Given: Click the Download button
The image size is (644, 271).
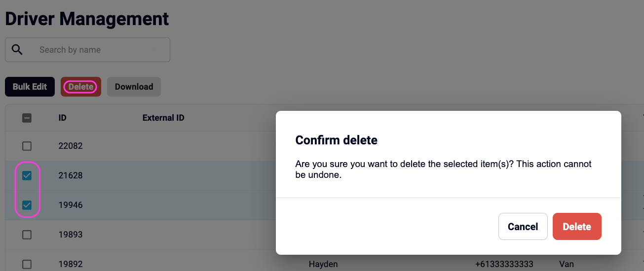Looking at the screenshot, I should tap(134, 87).
